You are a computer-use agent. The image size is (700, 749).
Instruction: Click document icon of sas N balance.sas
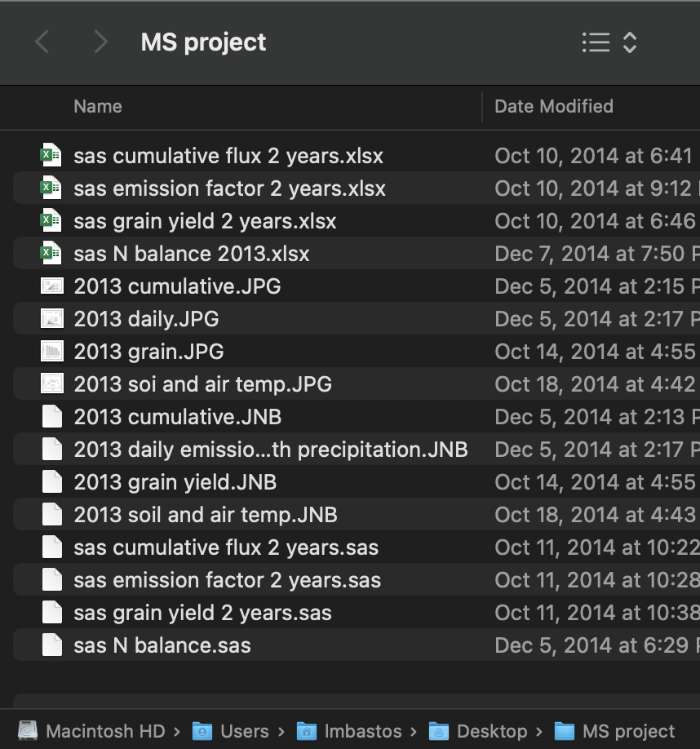tap(51, 645)
